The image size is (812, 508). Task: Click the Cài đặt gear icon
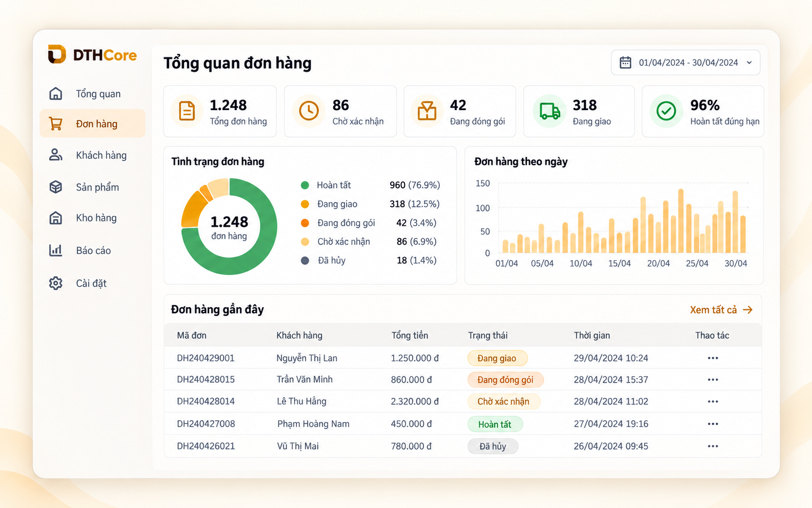pos(56,283)
